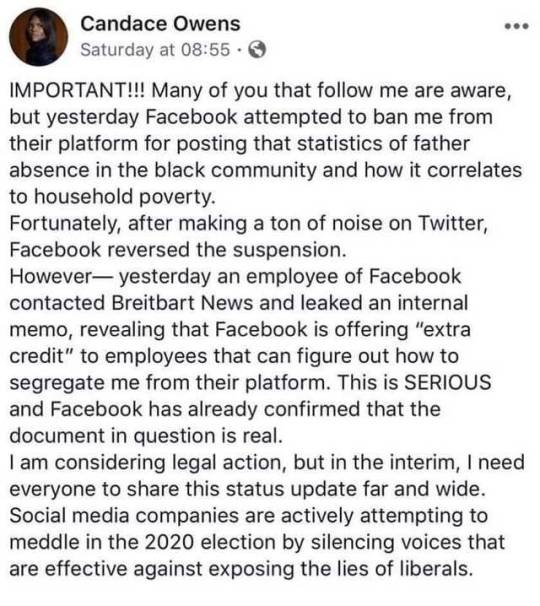Click the words household poverty
The height and width of the screenshot is (606, 540).
[123, 197]
